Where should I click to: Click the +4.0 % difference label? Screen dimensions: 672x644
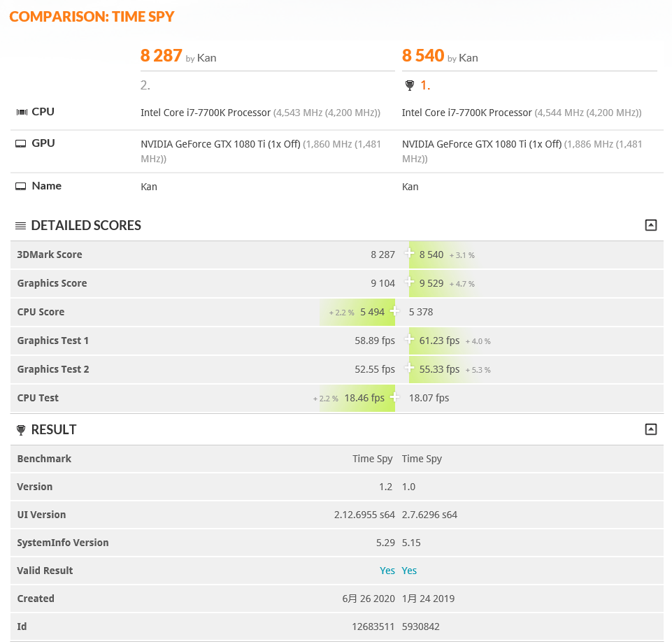(x=478, y=341)
